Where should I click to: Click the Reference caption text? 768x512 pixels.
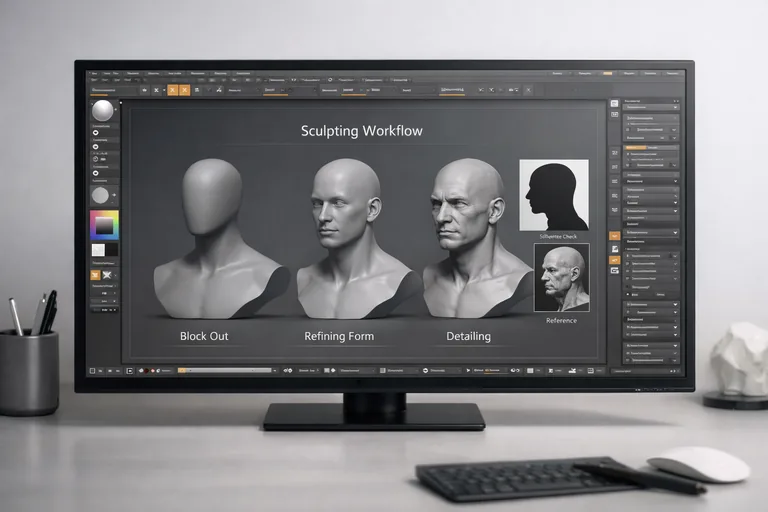click(561, 320)
